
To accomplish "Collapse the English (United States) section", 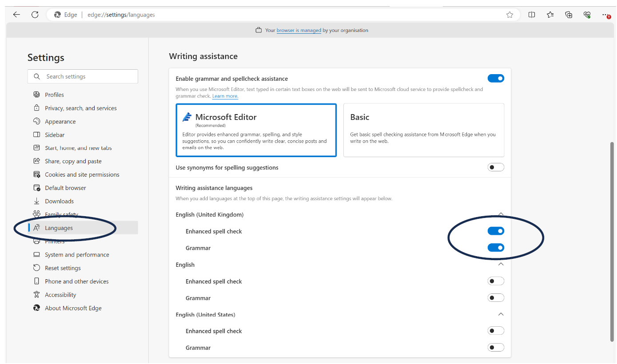I will (x=501, y=314).
